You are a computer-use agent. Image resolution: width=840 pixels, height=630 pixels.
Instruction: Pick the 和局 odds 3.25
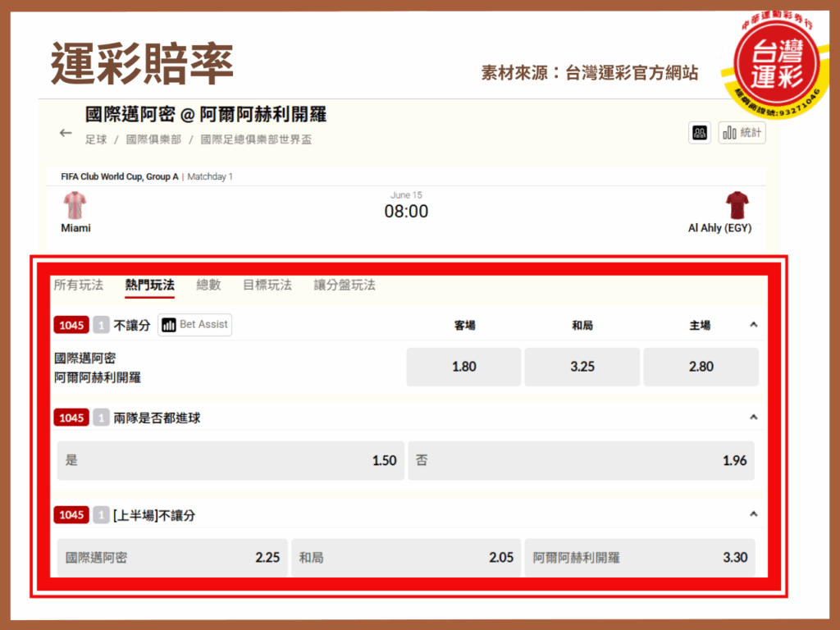582,367
